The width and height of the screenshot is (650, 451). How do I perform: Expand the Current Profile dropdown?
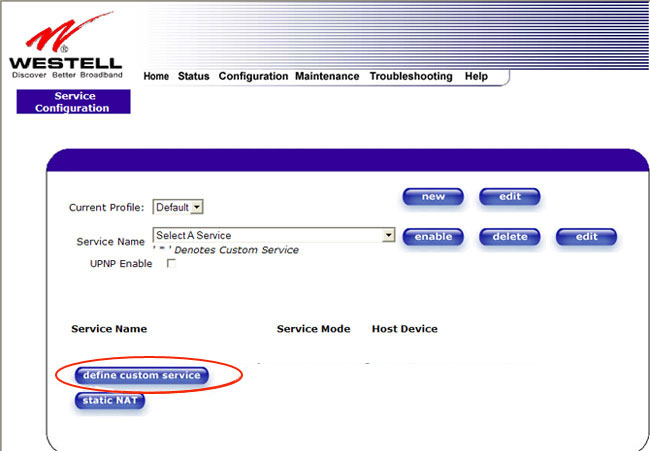(x=178, y=207)
